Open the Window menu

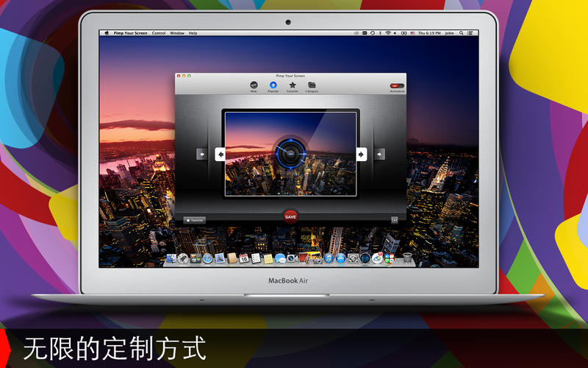click(177, 33)
